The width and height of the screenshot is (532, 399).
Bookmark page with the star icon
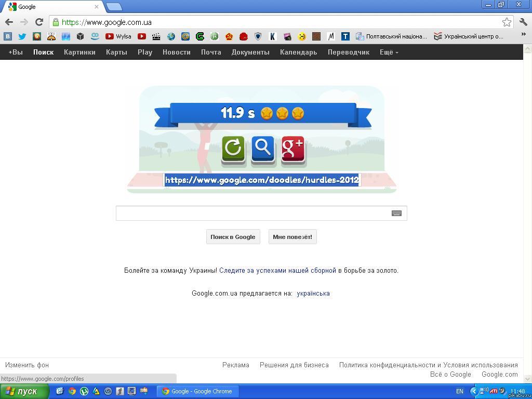(507, 22)
